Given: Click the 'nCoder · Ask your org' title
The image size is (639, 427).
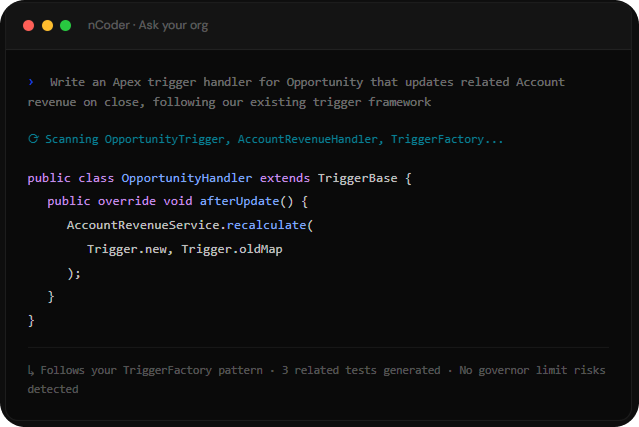Looking at the screenshot, I should pyautogui.click(x=148, y=25).
